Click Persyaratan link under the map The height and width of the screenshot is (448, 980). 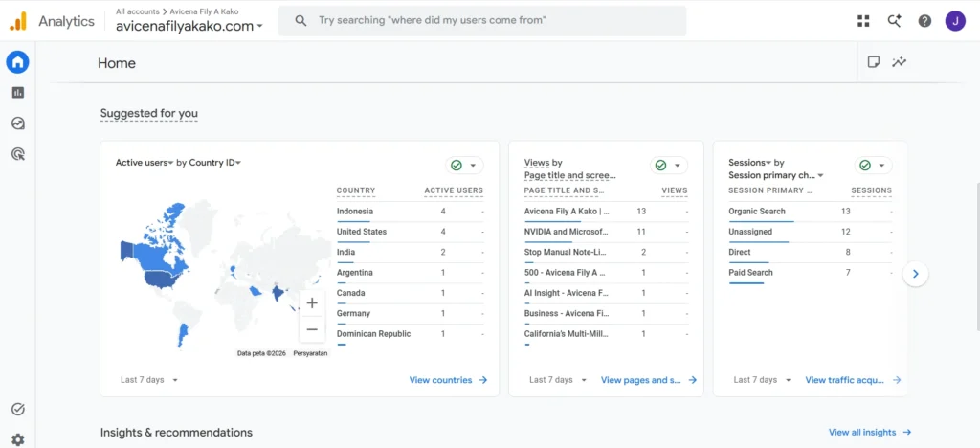coord(310,353)
